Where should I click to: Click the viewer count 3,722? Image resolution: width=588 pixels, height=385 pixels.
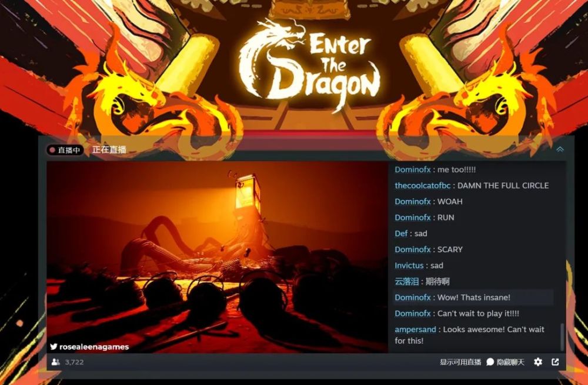point(74,362)
